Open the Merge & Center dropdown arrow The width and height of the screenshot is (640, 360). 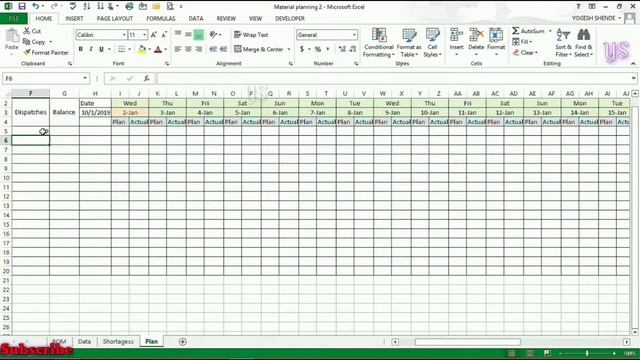[289, 49]
